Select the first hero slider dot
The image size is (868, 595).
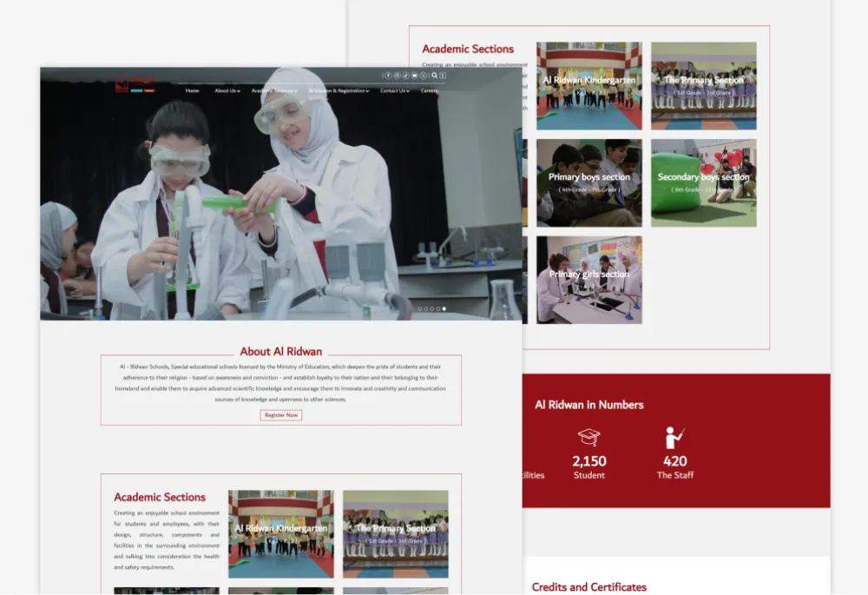tap(420, 308)
